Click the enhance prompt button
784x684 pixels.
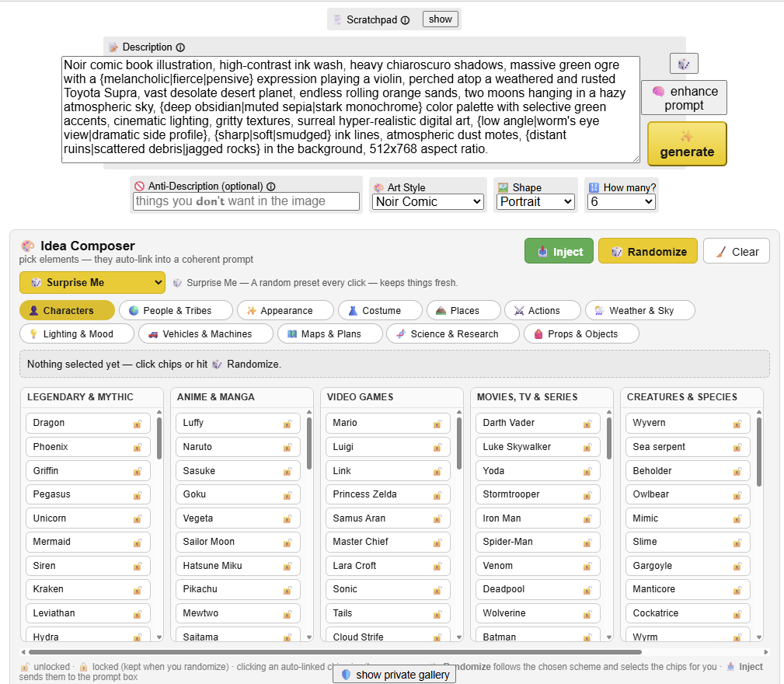[x=684, y=98]
